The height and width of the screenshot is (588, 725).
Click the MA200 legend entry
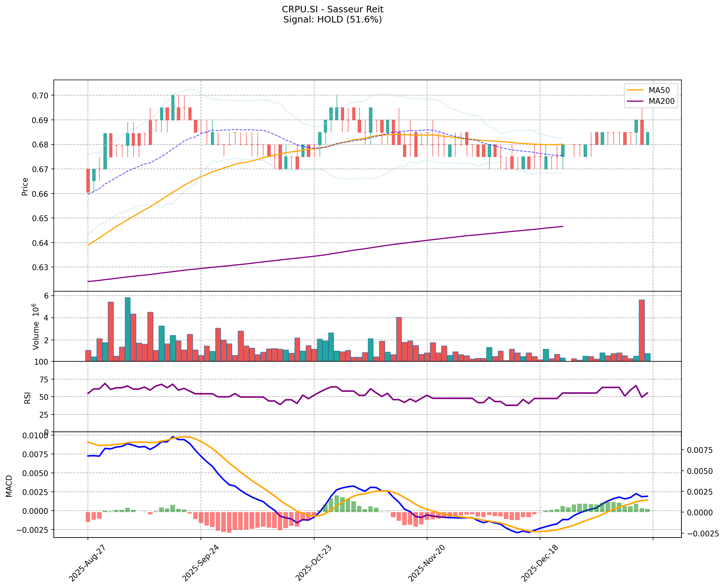663,101
